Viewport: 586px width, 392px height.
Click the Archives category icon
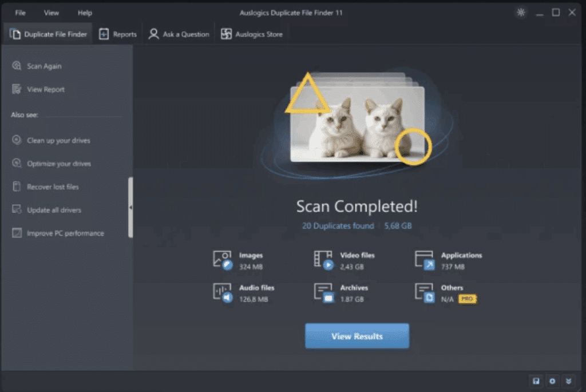click(x=324, y=292)
